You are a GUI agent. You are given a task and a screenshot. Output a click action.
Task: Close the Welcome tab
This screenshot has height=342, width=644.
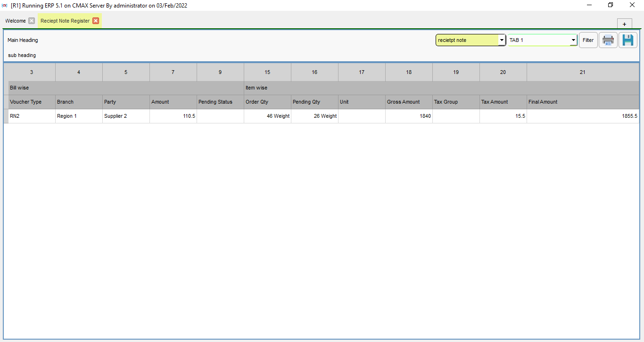click(x=31, y=20)
